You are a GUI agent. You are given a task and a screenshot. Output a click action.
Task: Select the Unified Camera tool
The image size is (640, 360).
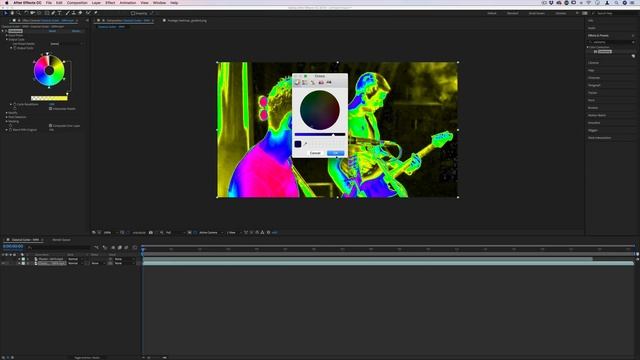coord(32,13)
